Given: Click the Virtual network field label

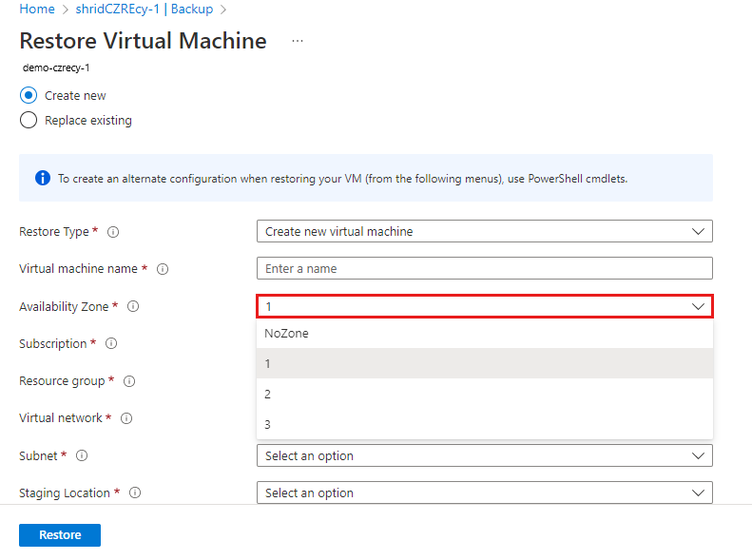Looking at the screenshot, I should click(x=61, y=418).
